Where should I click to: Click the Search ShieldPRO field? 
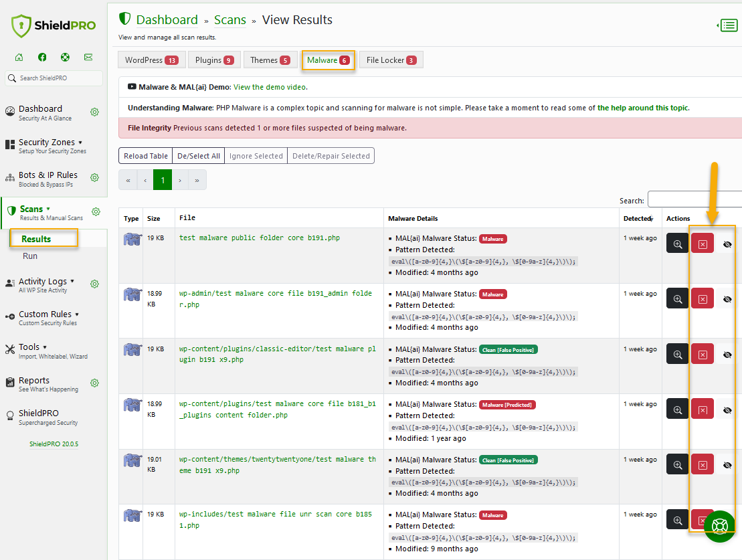(54, 78)
